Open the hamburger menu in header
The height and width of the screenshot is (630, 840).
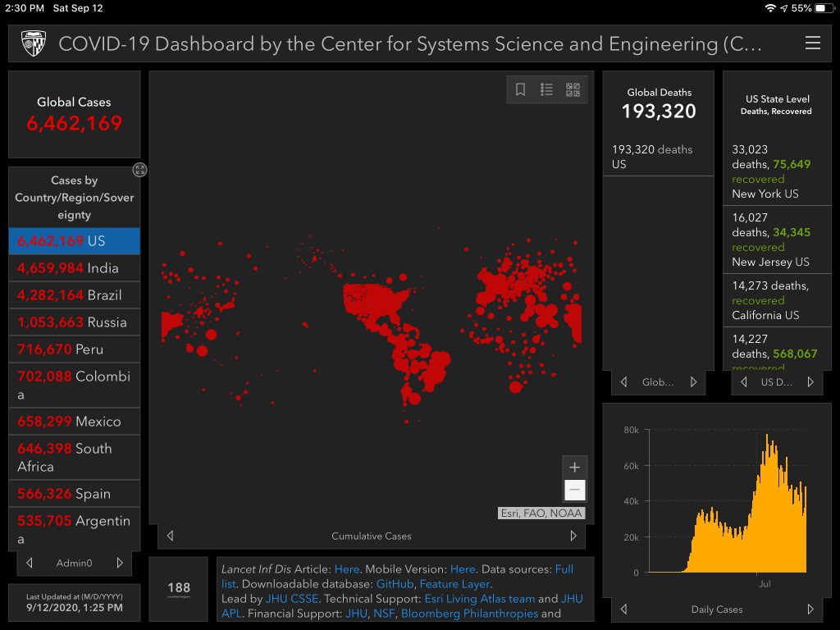coord(812,43)
